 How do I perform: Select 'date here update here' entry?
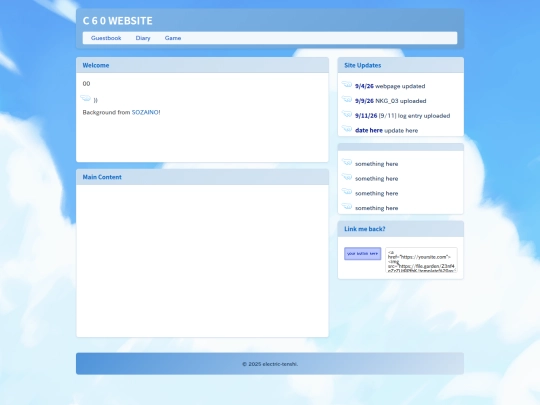coord(386,131)
